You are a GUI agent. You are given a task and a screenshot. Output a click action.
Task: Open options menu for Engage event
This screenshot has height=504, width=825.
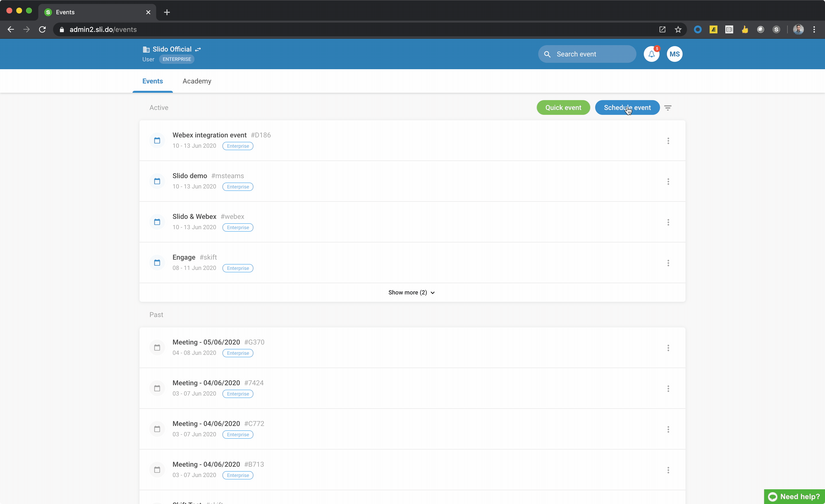click(x=668, y=263)
